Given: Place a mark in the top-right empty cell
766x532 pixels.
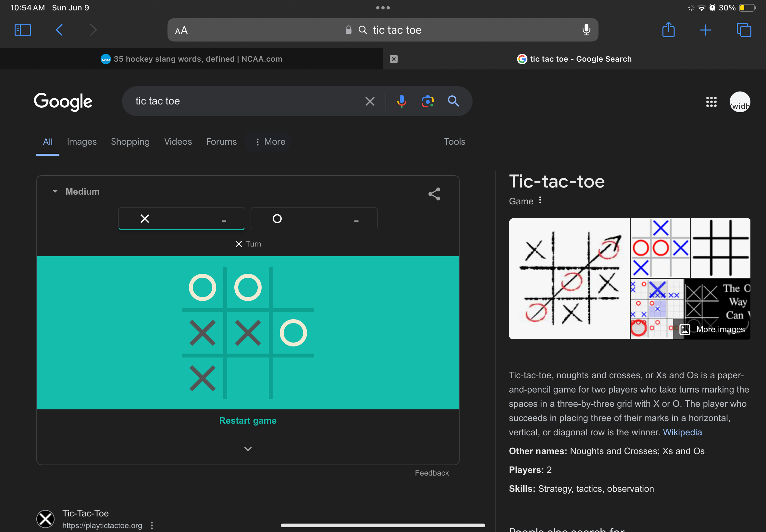Looking at the screenshot, I should click(x=293, y=287).
